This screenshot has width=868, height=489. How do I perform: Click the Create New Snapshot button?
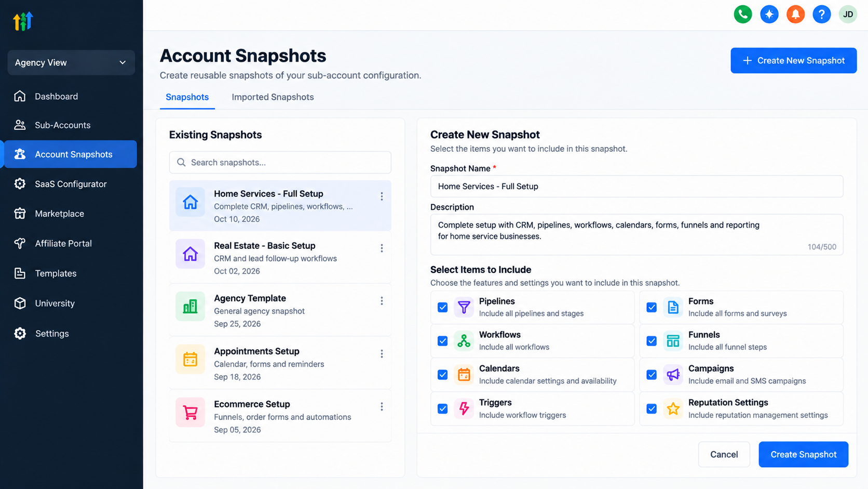[x=793, y=61]
